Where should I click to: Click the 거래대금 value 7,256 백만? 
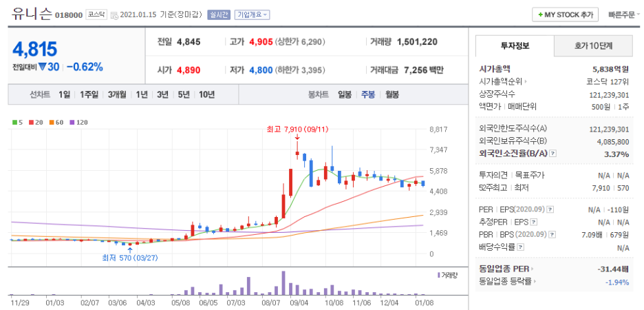pyautogui.click(x=423, y=70)
